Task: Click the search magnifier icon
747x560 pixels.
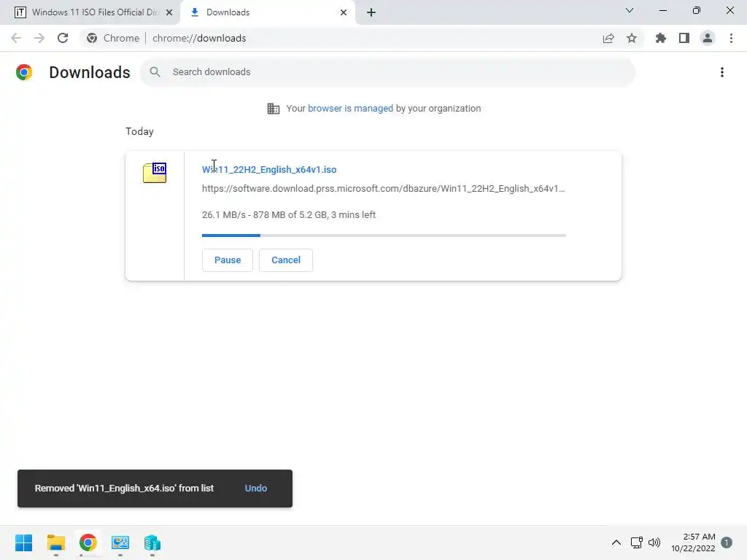Action: tap(155, 72)
